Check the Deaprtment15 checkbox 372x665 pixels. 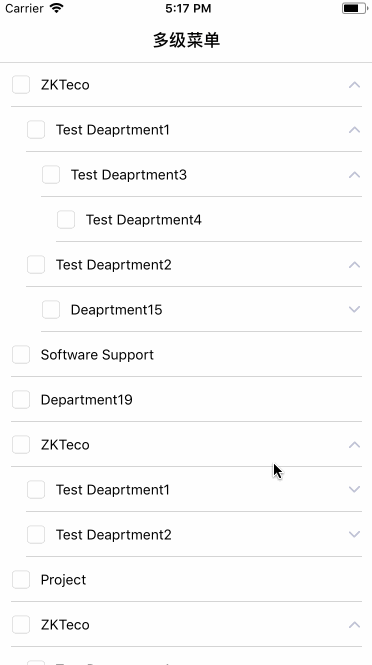(x=51, y=310)
